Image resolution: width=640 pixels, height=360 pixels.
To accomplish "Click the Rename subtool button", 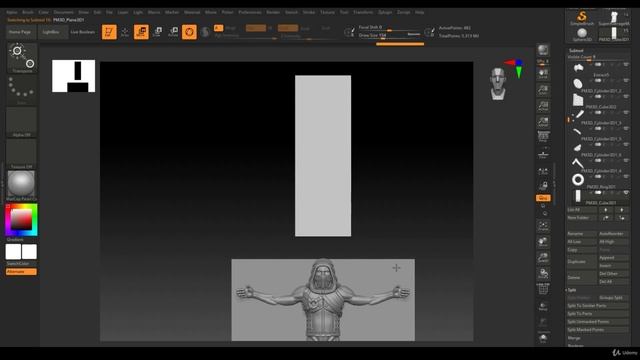I will [x=581, y=234].
